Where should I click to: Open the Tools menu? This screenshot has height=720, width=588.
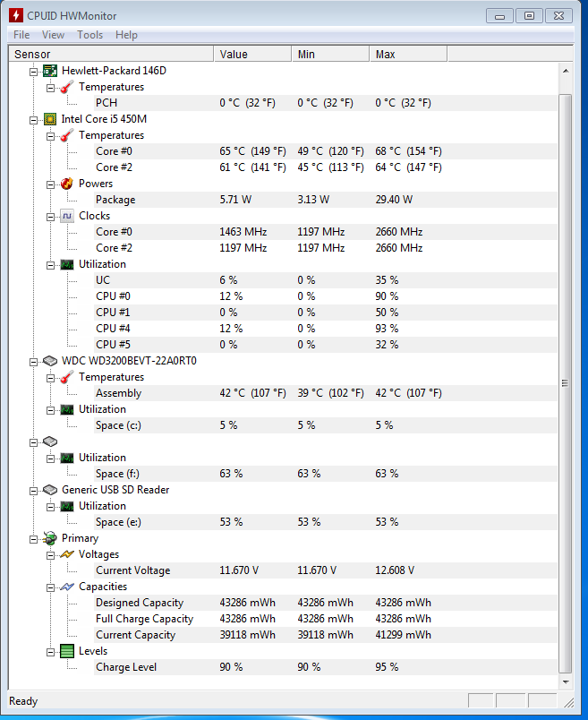pyautogui.click(x=90, y=35)
